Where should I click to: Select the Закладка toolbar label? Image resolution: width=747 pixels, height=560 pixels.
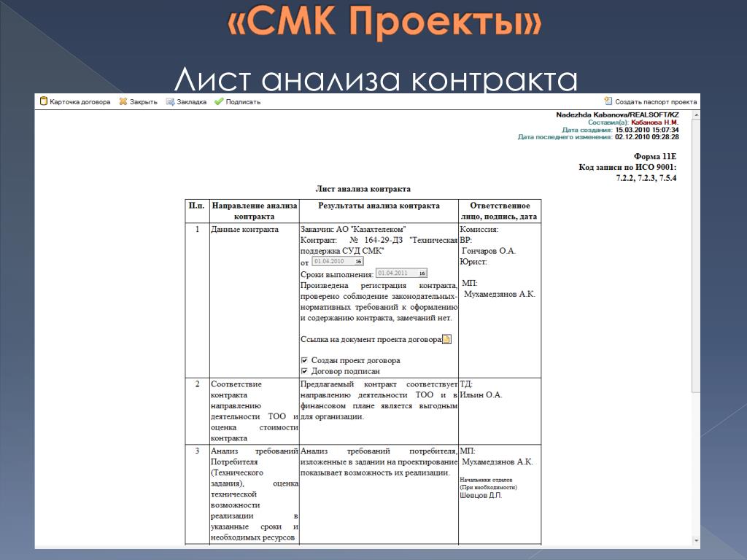click(x=192, y=102)
